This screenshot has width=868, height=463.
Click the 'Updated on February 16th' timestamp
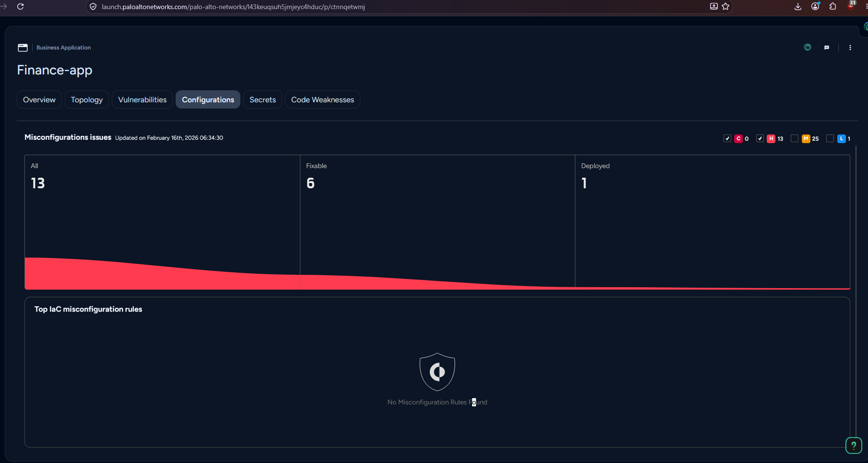tap(169, 138)
